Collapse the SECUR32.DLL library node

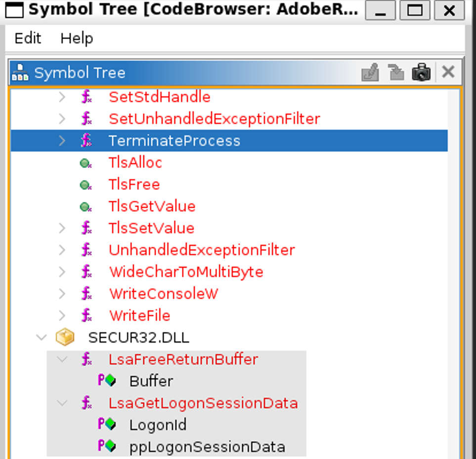(x=42, y=337)
